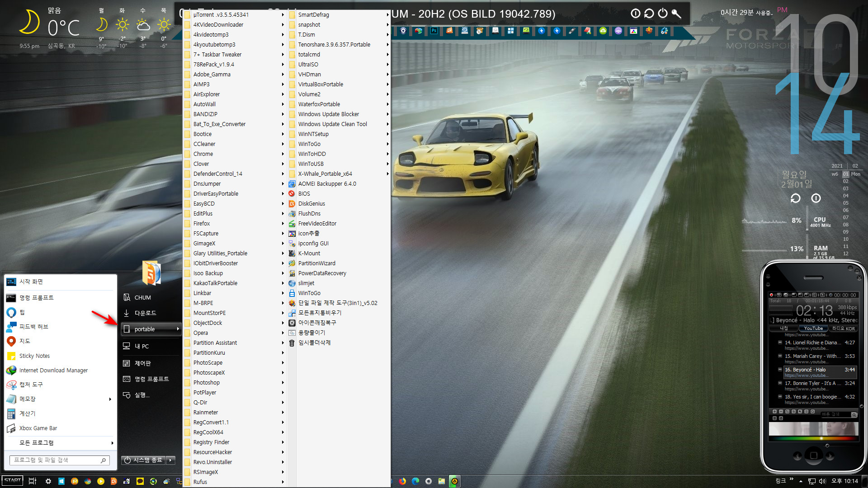868x488 pixels.
Task: Click the 프로그램 및 파일 검색 search box
Action: (60, 460)
